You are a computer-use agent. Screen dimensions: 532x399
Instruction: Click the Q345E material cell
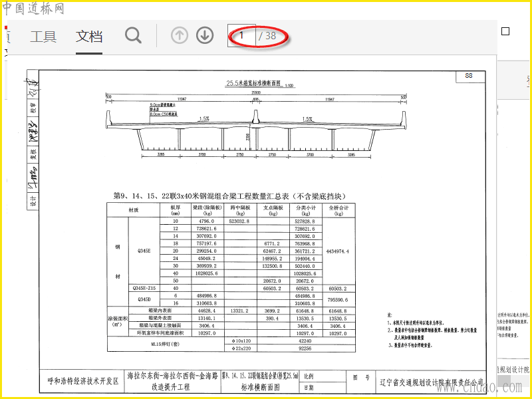pos(144,251)
